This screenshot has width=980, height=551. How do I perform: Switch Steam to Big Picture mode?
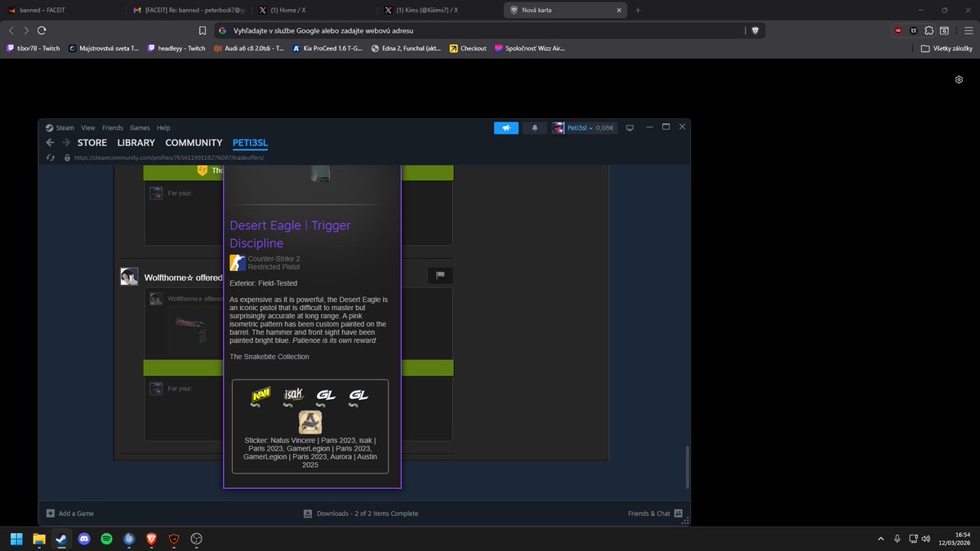tap(630, 127)
